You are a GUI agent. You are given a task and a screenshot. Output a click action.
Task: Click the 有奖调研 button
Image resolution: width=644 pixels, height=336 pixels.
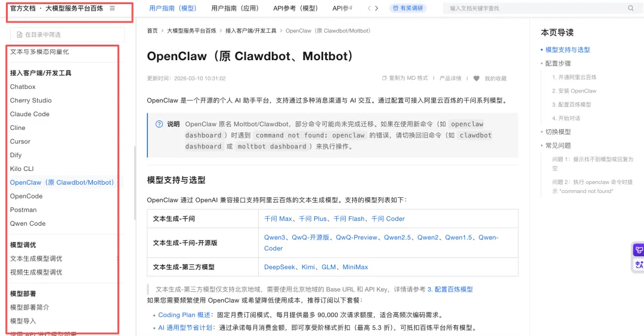(x=408, y=8)
